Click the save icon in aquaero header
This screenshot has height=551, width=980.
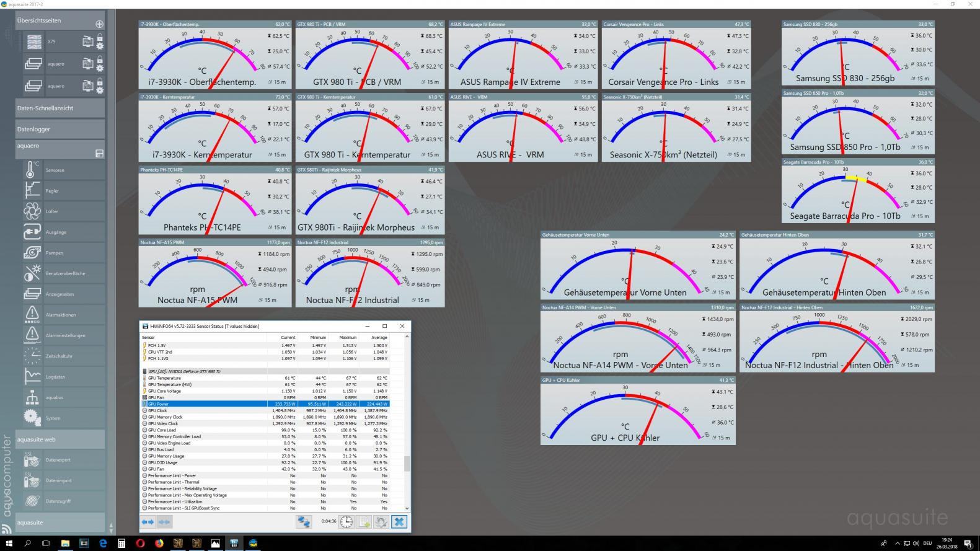click(x=99, y=153)
